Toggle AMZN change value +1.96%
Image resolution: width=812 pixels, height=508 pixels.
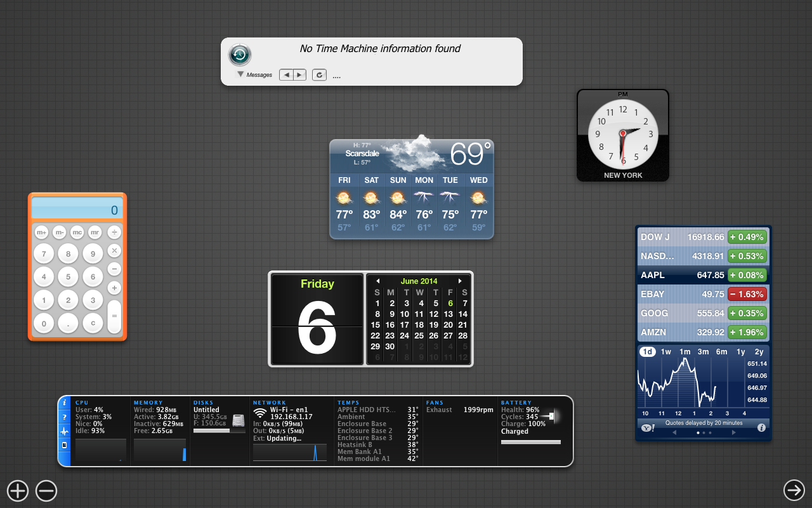[x=747, y=332]
